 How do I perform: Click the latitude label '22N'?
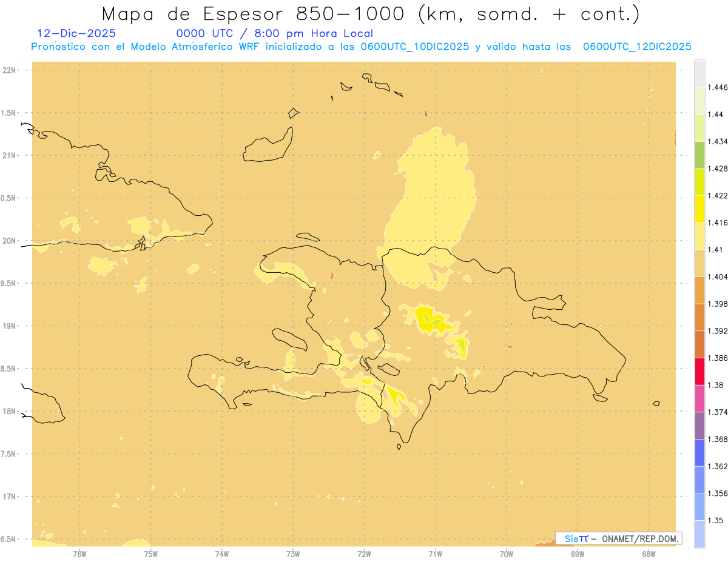(10, 70)
